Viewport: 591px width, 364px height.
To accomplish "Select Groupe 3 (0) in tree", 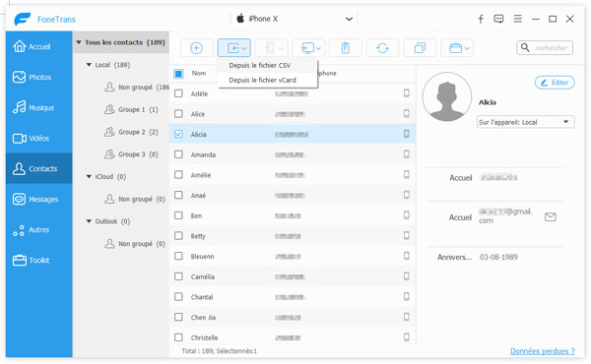I will [131, 154].
